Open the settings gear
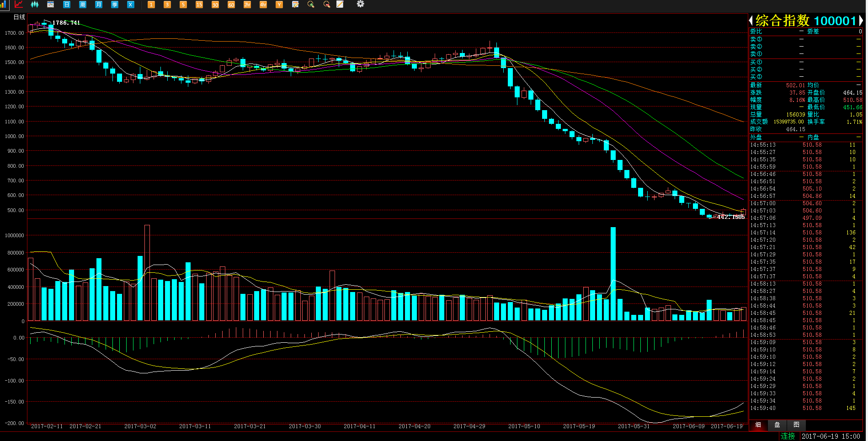The height and width of the screenshot is (441, 868). [x=361, y=4]
